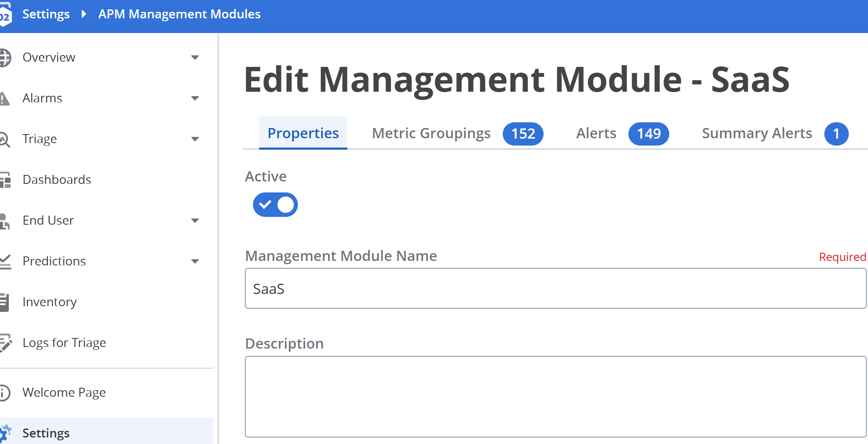The image size is (868, 444).
Task: Click the Alarms warning triangle icon
Action: pyautogui.click(x=4, y=98)
